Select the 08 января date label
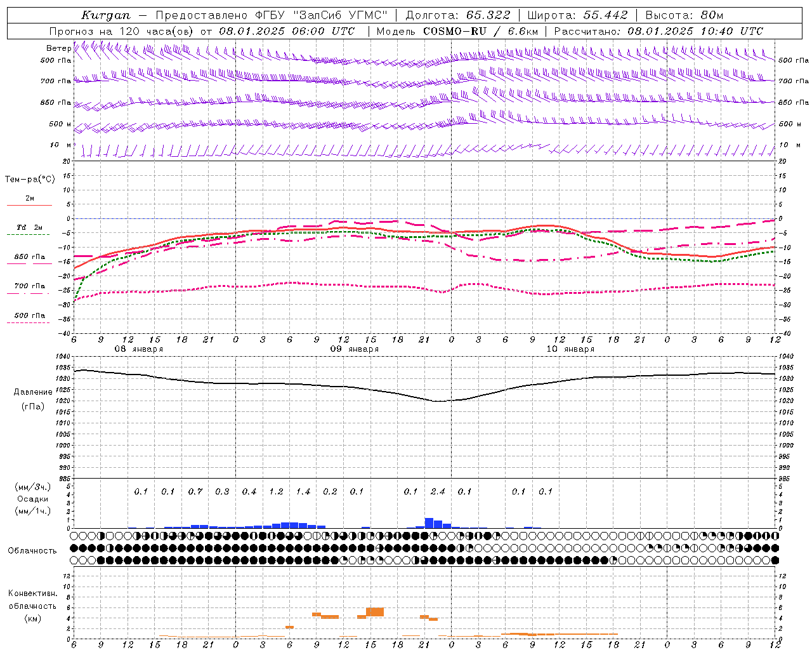The height and width of the screenshot is (650, 812). [138, 349]
